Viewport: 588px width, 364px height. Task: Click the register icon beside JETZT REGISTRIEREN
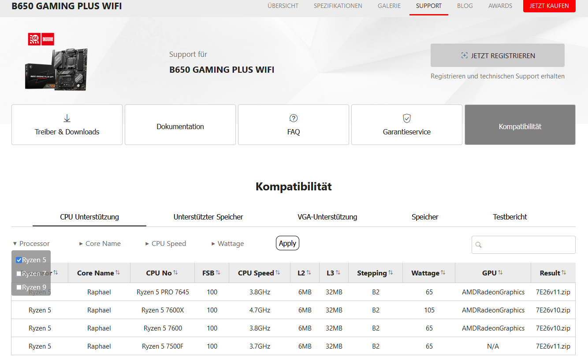[x=464, y=56]
